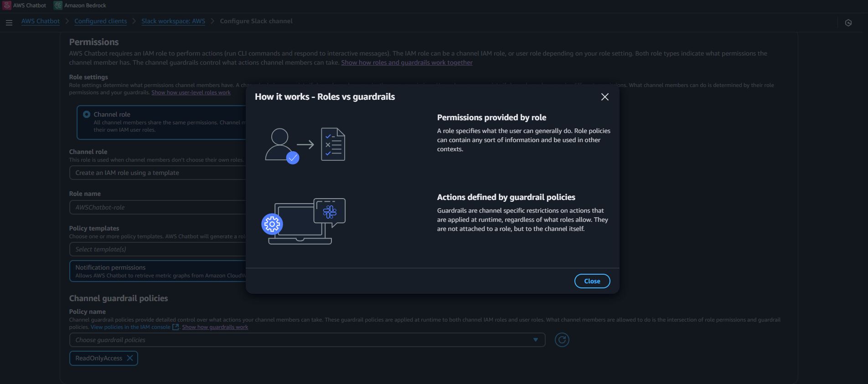The height and width of the screenshot is (384, 868).
Task: Open the guardrail policies dropdown arrow
Action: click(536, 340)
